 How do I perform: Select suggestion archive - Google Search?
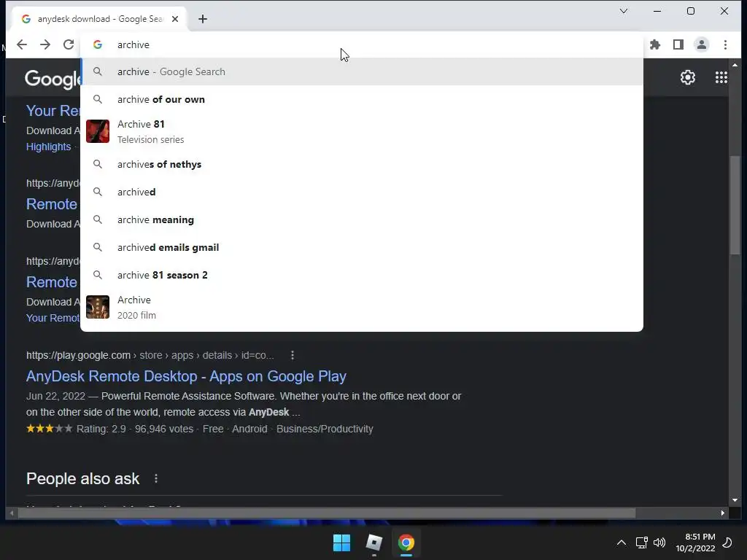tap(362, 71)
